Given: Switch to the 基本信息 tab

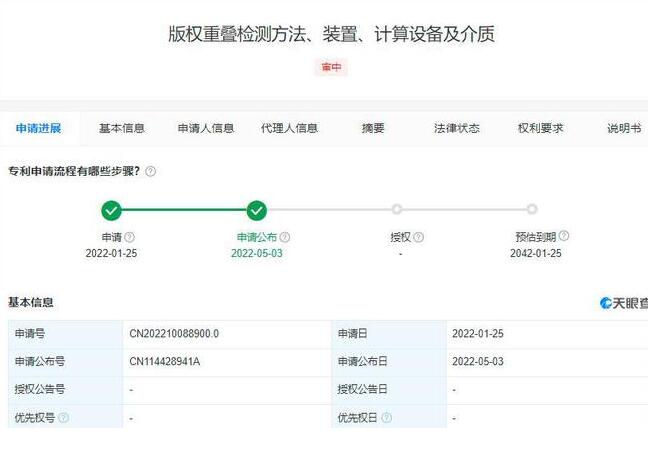Looking at the screenshot, I should 122,128.
